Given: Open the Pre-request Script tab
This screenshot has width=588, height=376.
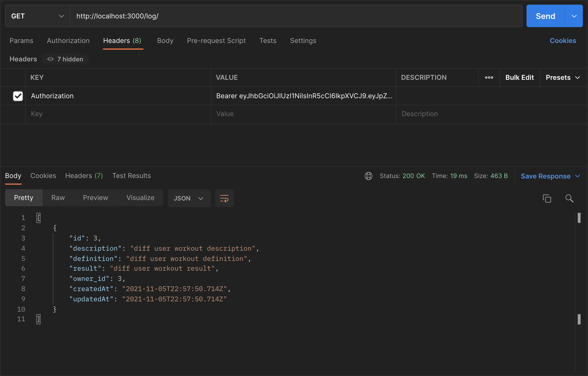Looking at the screenshot, I should coord(216,40).
